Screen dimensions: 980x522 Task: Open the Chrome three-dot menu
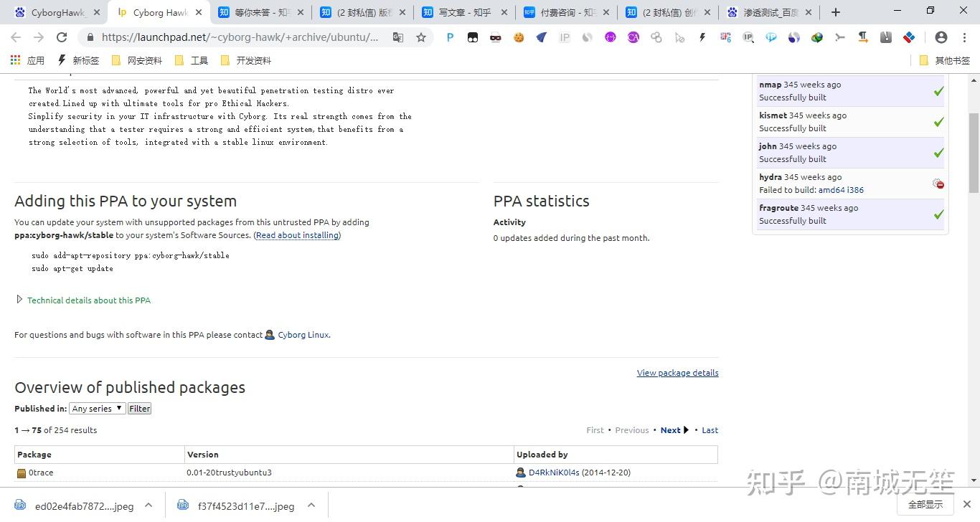point(964,37)
